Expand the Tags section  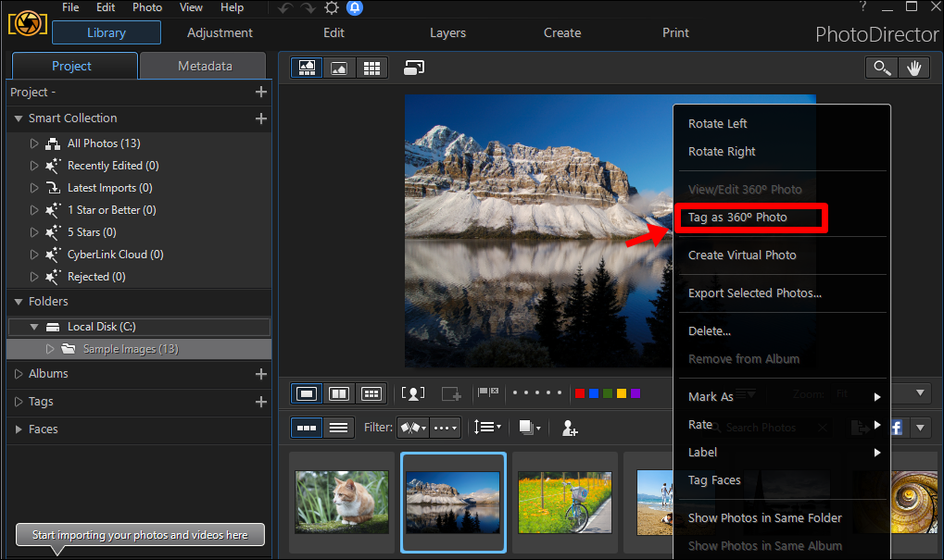pyautogui.click(x=18, y=402)
